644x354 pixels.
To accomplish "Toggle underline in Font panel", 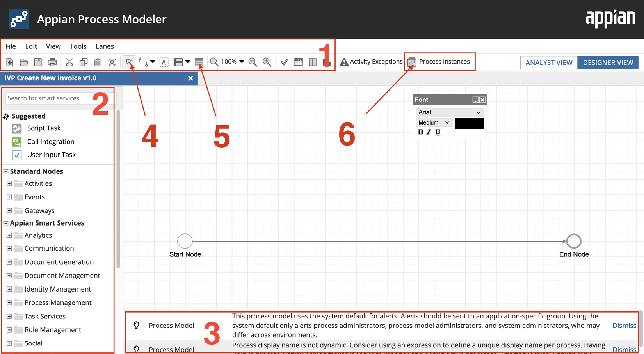I will point(438,132).
